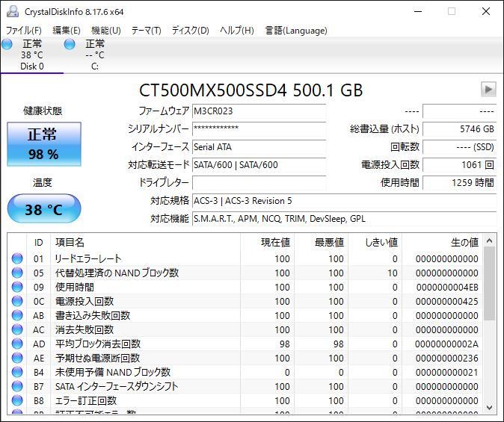Click the masked serial number field
The height and width of the screenshot is (422, 504).
coord(259,128)
